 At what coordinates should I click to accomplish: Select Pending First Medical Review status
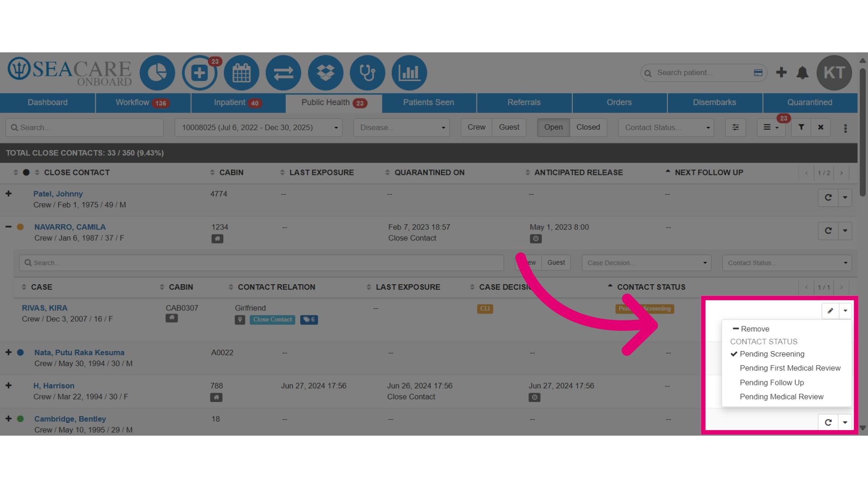point(790,368)
